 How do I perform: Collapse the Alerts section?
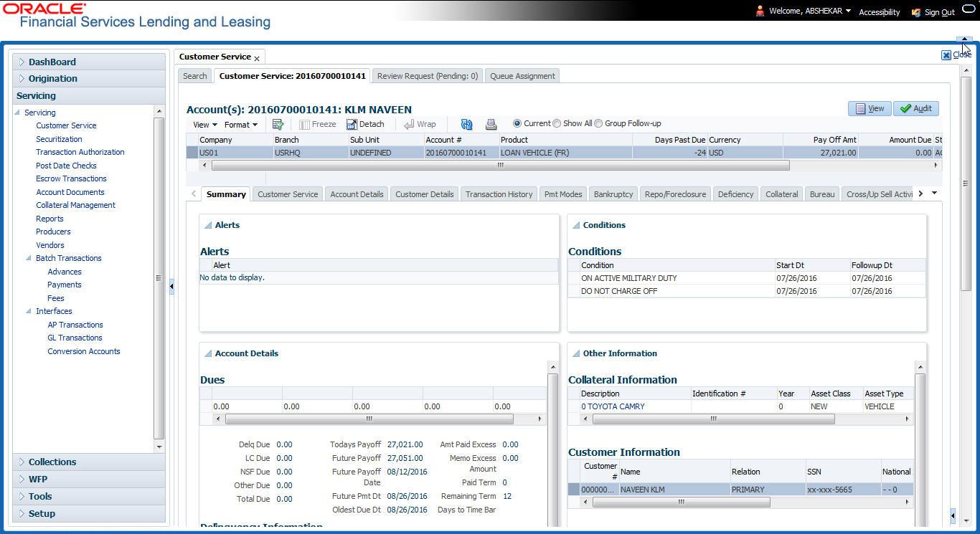coord(208,225)
